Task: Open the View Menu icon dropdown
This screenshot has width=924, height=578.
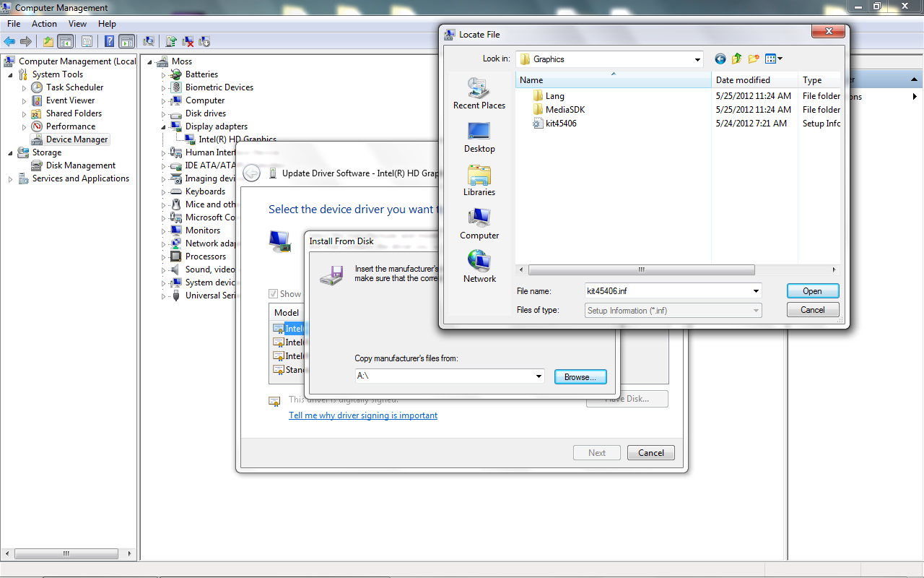Action: click(774, 59)
